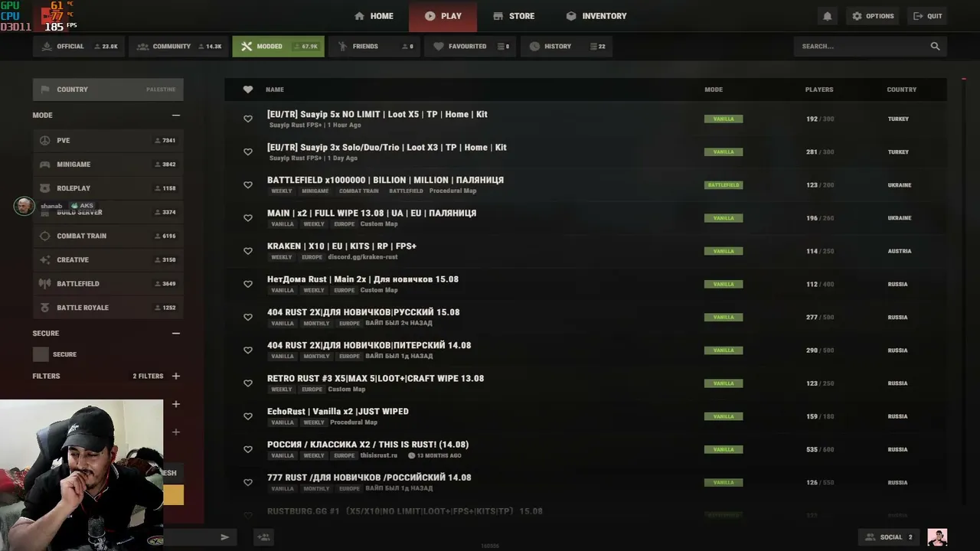
Task: Select the Creative mode filter
Action: 108,260
